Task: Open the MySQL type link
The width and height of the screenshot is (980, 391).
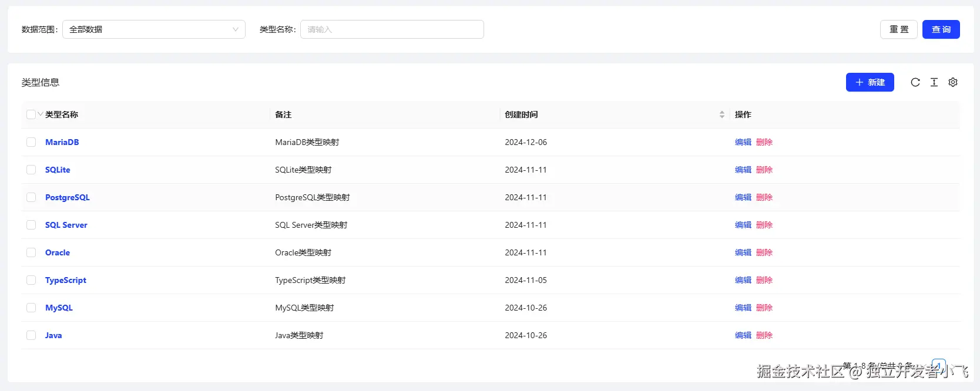Action: click(59, 308)
